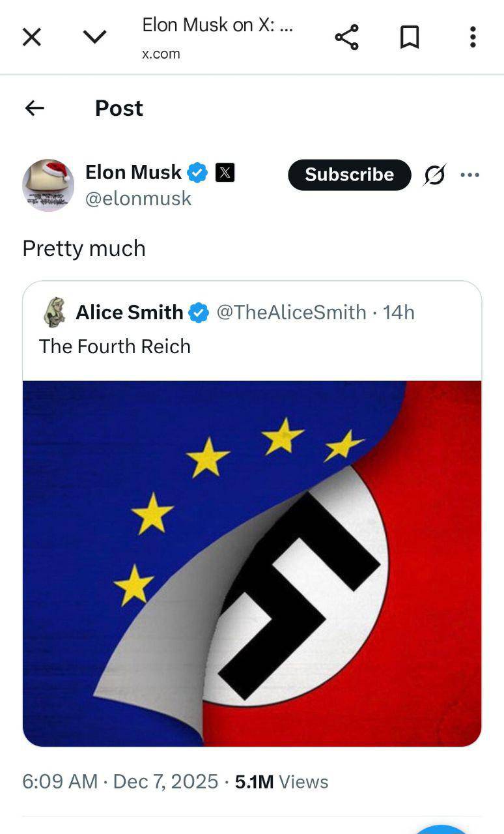Open the @elonmusk handle link
Viewport: 504px width, 834px height.
(x=138, y=198)
